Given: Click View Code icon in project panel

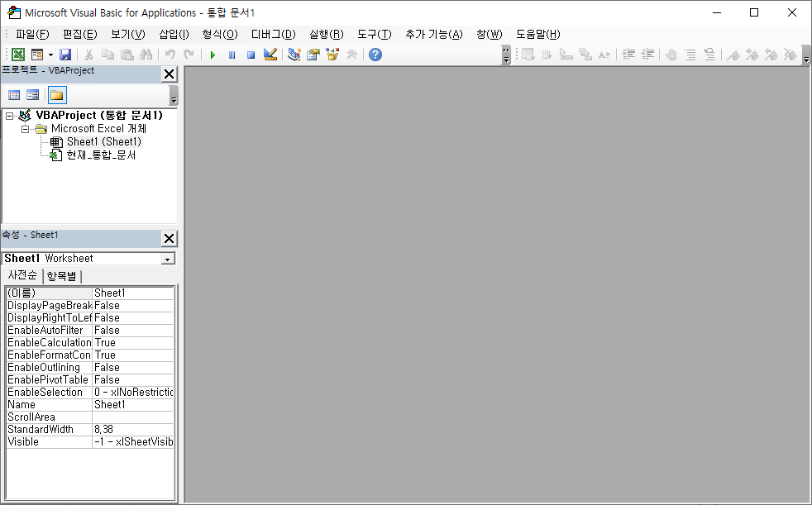Looking at the screenshot, I should tap(14, 95).
